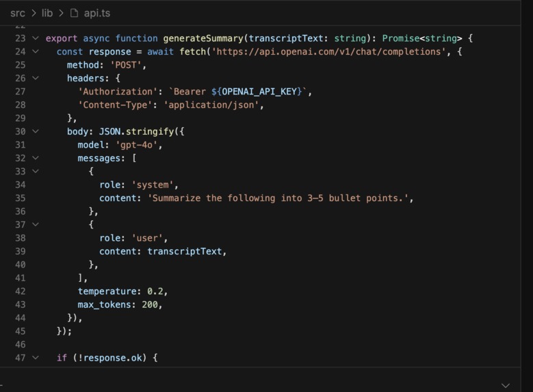The height and width of the screenshot is (392, 533).
Task: Click the fetch call on line 24
Action: (192, 52)
